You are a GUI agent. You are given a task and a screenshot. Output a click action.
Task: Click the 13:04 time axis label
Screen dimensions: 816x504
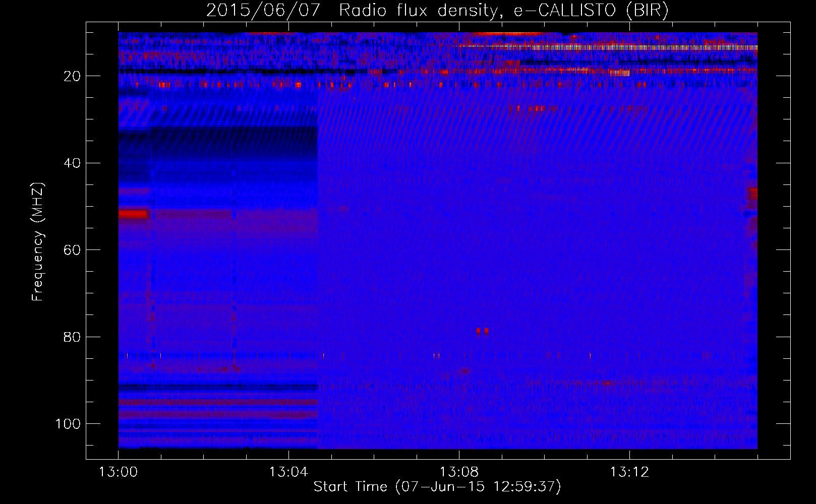click(x=288, y=472)
